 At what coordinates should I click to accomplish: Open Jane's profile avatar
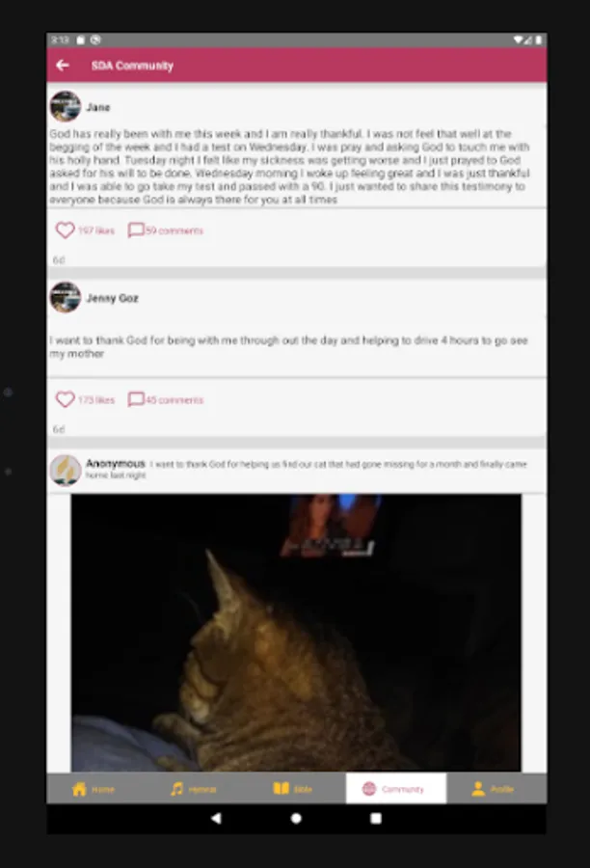click(66, 106)
